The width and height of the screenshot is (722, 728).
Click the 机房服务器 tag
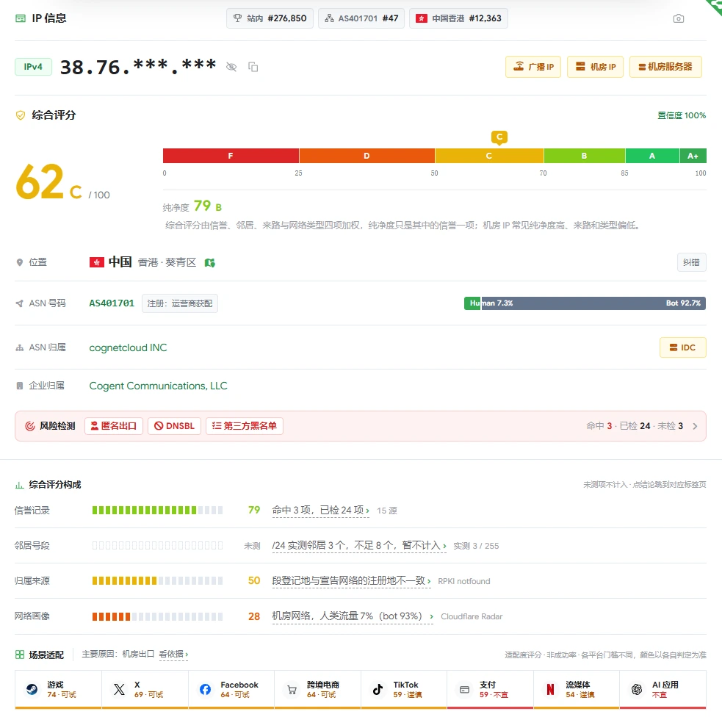pos(665,67)
